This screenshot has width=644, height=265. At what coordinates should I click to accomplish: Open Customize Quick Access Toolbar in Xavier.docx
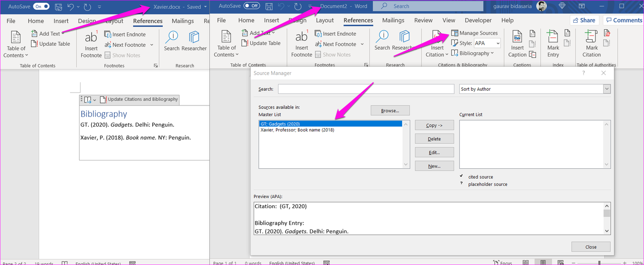click(99, 6)
